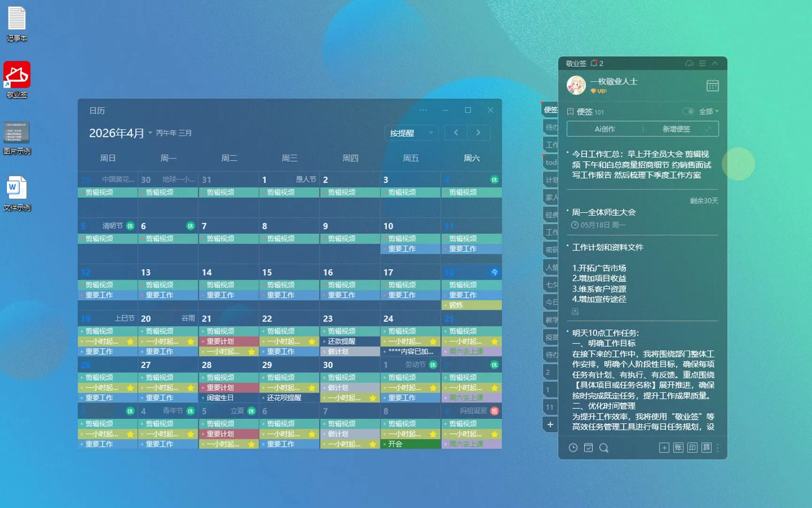This screenshot has height=508, width=812.
Task: Click the Ai创作 button
Action: click(x=605, y=129)
